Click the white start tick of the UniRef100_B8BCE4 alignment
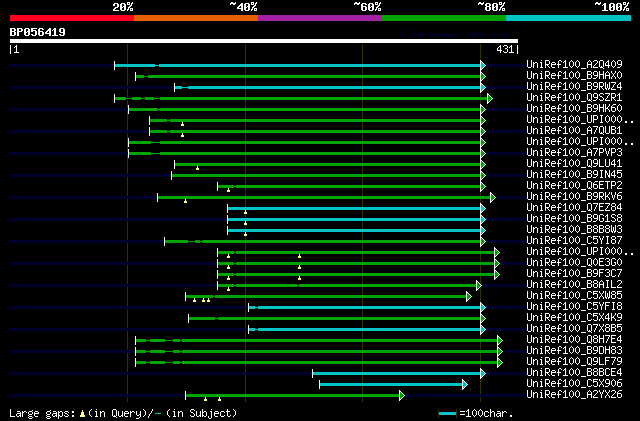640x421 pixels. [x=313, y=374]
